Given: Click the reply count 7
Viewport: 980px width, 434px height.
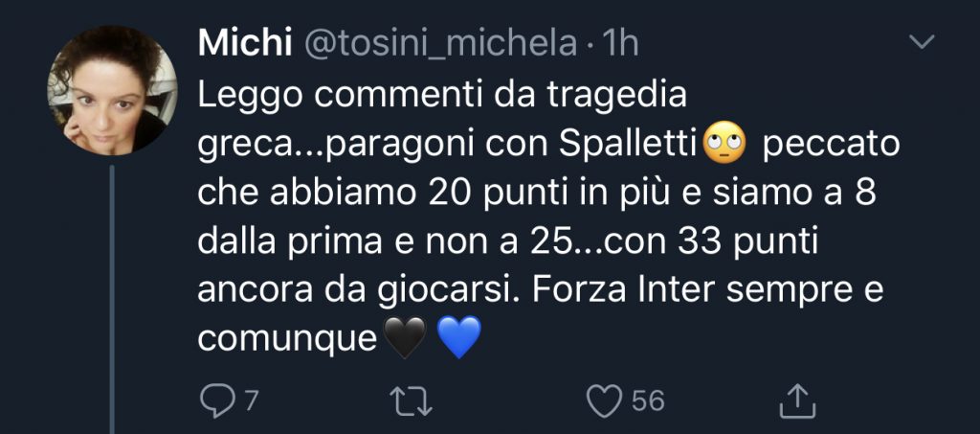Looking at the screenshot, I should [251, 400].
